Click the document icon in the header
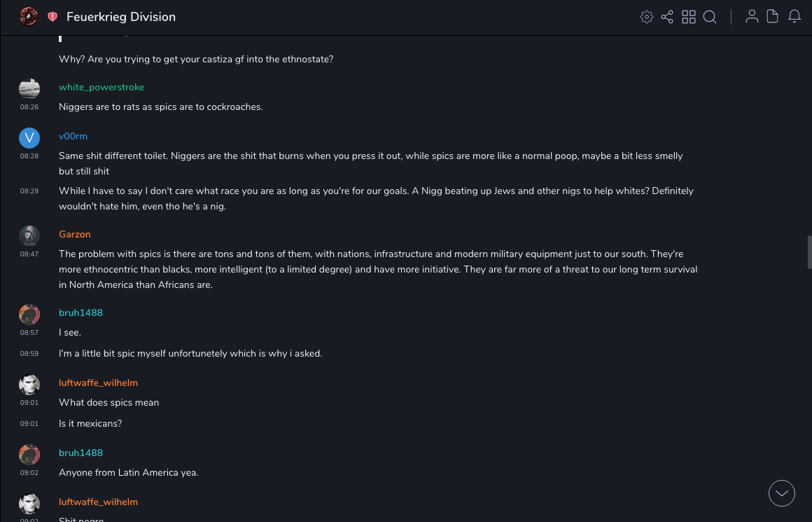The width and height of the screenshot is (812, 522). 773,17
